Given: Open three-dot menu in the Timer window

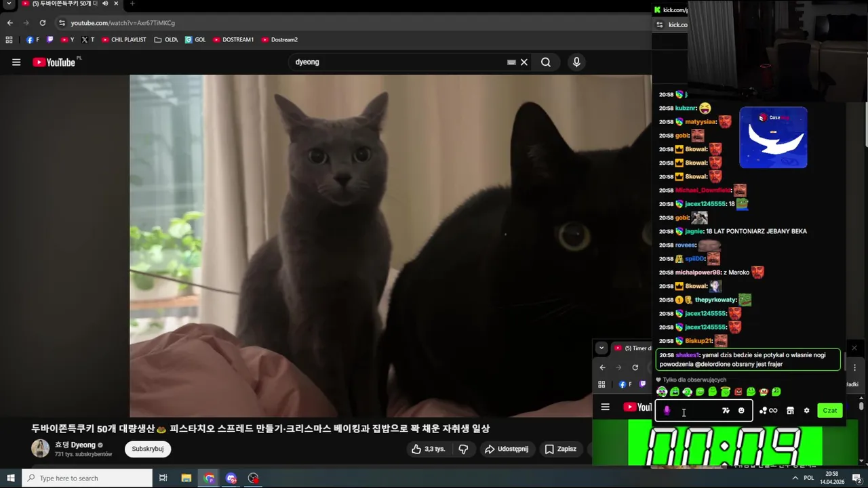Looking at the screenshot, I should [854, 367].
